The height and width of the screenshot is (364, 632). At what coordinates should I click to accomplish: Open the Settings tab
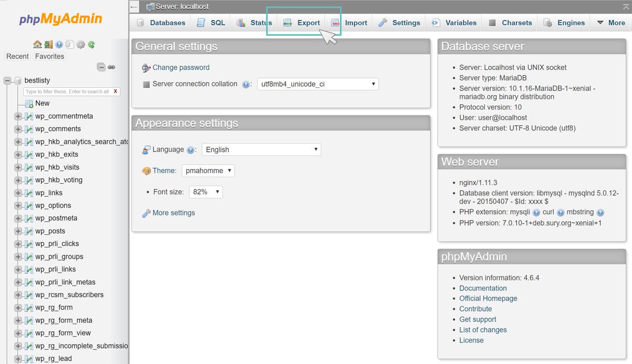pos(399,23)
